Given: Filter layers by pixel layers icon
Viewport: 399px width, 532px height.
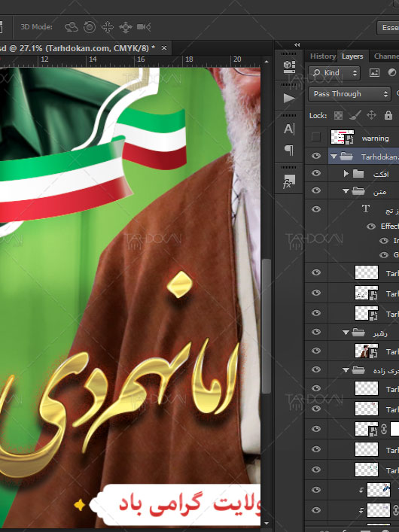Looking at the screenshot, I should (x=374, y=72).
